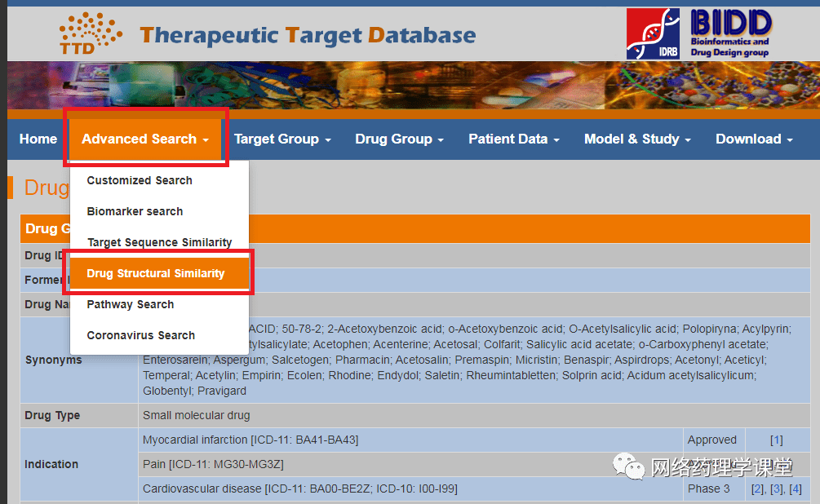
Task: Click the header banner image
Action: tap(413, 85)
